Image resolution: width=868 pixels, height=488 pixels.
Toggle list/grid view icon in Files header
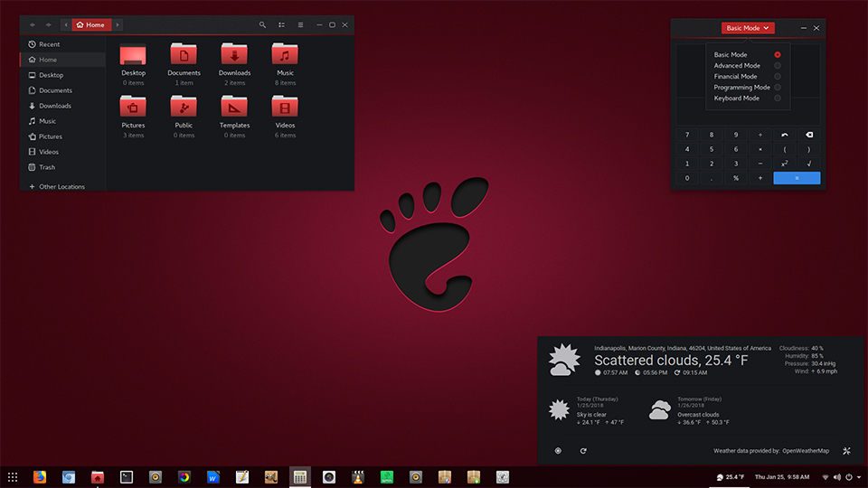282,25
